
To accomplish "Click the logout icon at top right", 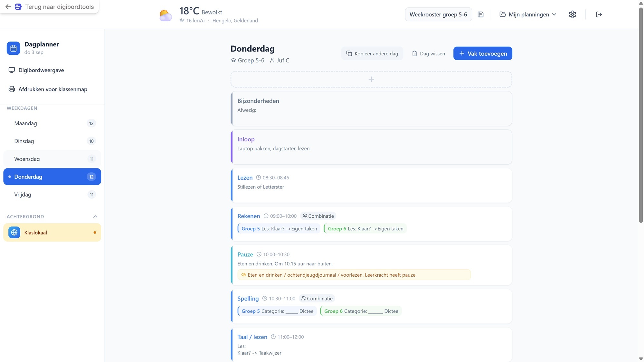I will click(599, 14).
